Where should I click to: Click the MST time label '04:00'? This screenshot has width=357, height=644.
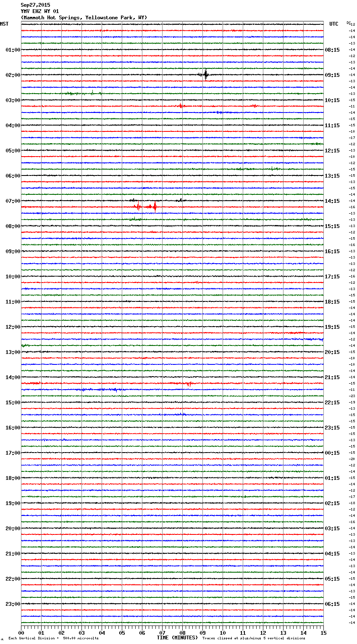click(x=13, y=126)
